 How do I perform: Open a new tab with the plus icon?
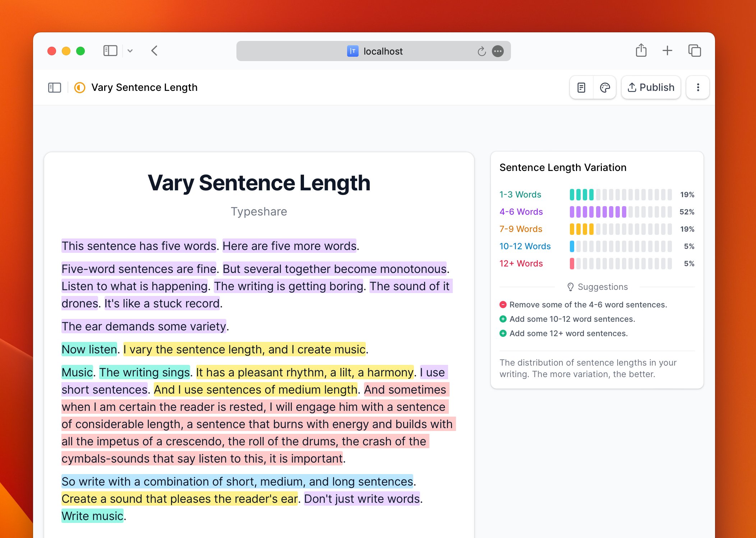667,50
